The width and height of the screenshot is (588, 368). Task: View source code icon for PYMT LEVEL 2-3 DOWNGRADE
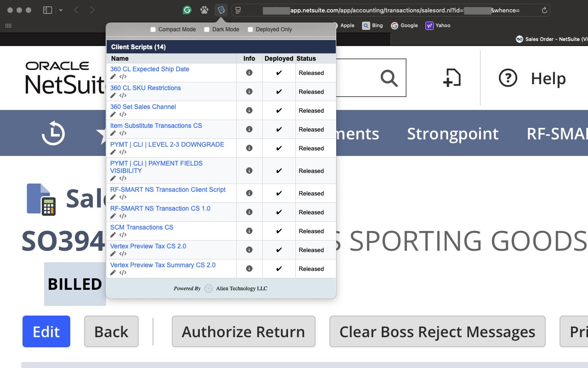[x=123, y=152]
